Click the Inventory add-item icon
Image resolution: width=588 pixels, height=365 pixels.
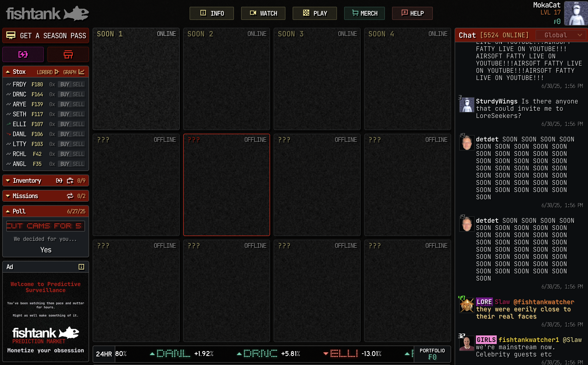[x=70, y=180]
